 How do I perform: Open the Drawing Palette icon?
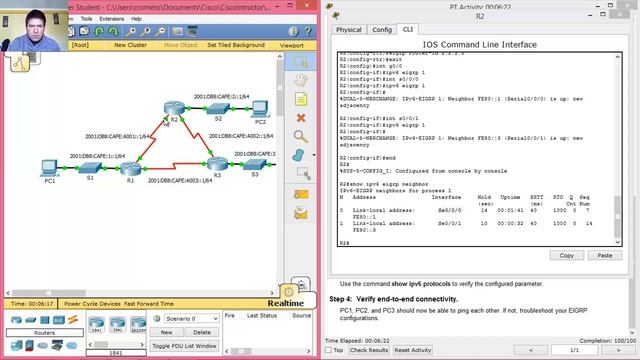(178, 31)
